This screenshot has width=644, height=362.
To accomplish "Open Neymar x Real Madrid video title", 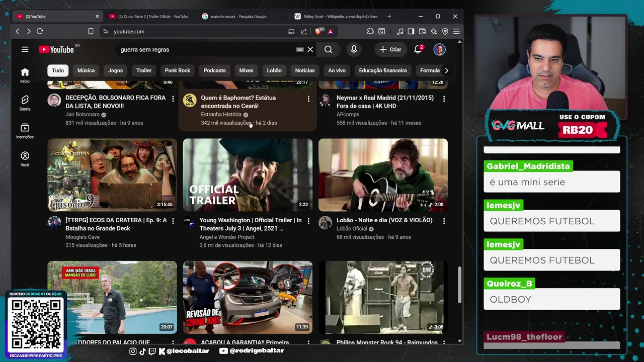I will point(385,102).
